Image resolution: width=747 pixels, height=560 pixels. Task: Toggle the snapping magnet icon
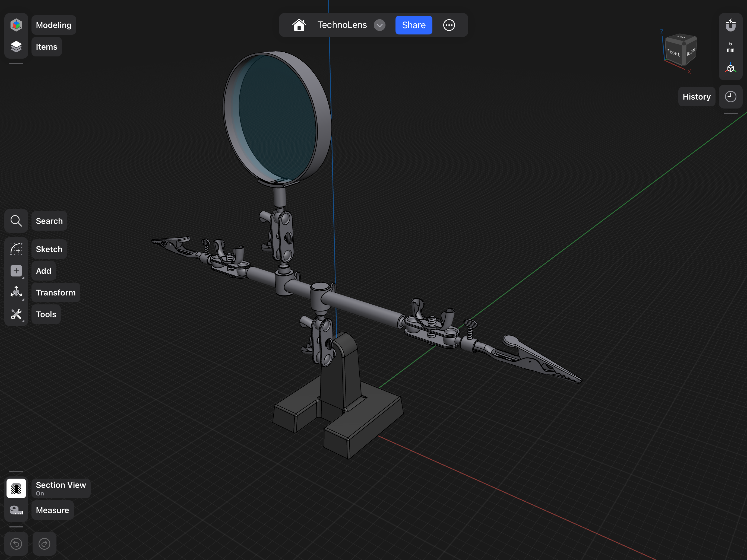coord(730,25)
